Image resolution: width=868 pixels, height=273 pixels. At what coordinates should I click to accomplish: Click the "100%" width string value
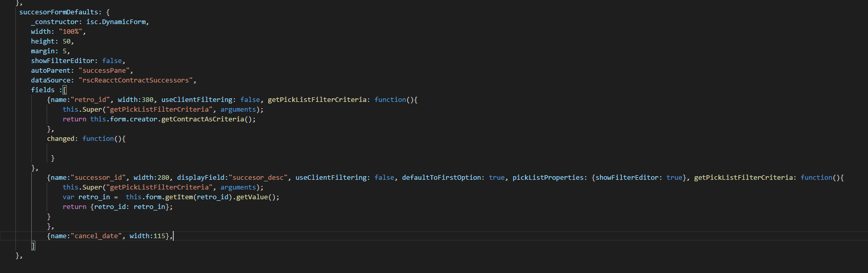tap(70, 31)
